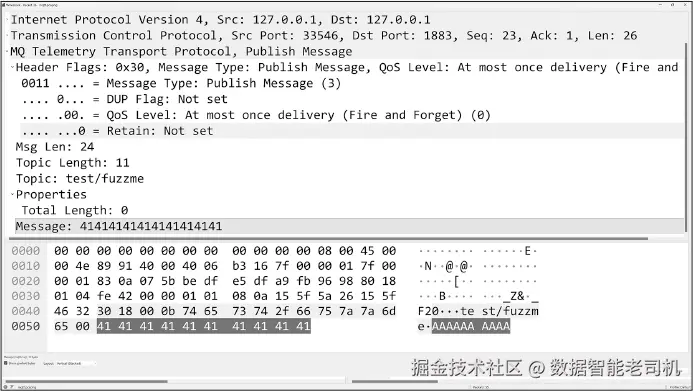Select the Message: 41414141414141414141 row

tap(350, 226)
